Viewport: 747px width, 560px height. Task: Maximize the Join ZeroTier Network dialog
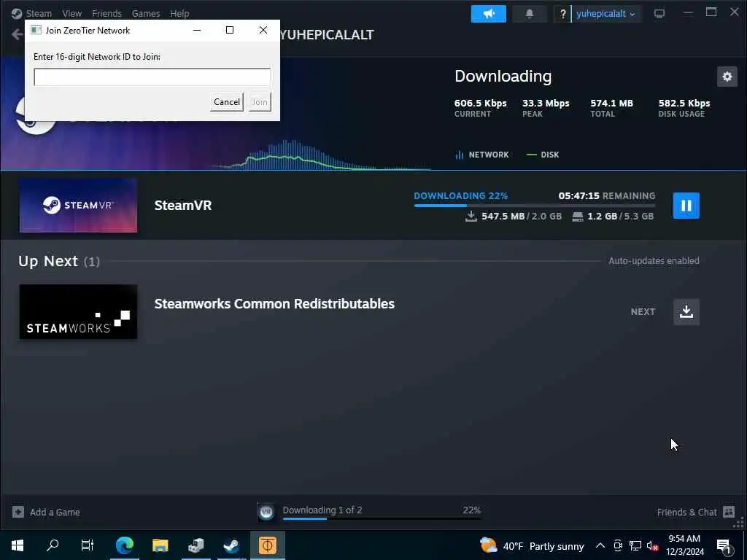point(230,30)
